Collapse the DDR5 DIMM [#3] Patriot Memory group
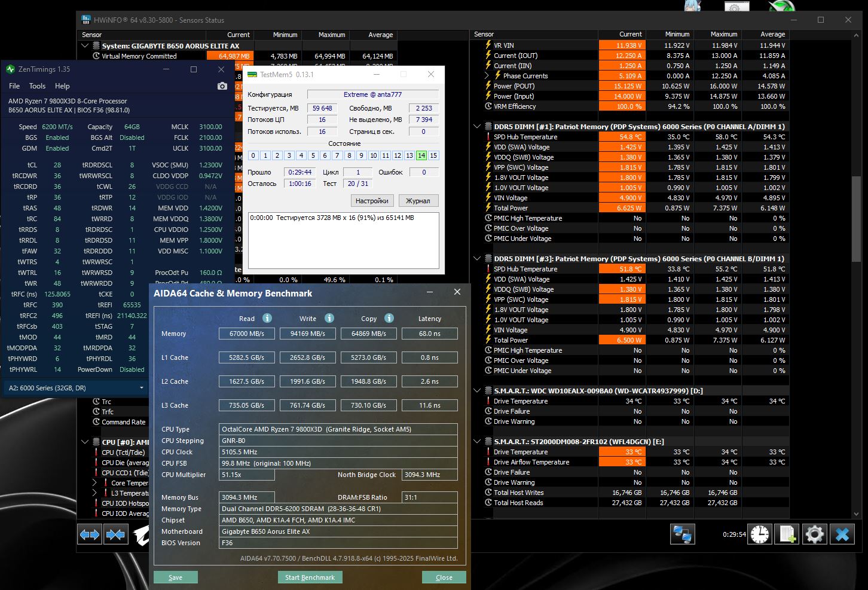This screenshot has width=868, height=590. [x=477, y=259]
